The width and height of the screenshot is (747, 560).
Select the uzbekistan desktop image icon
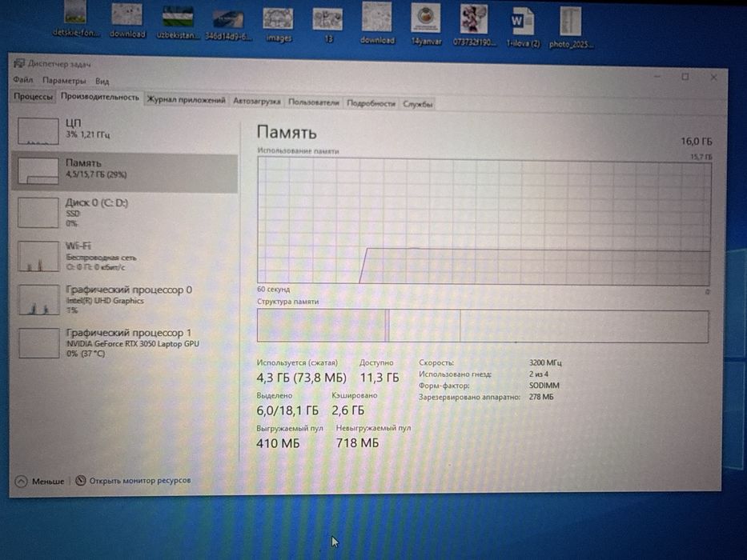click(x=178, y=22)
